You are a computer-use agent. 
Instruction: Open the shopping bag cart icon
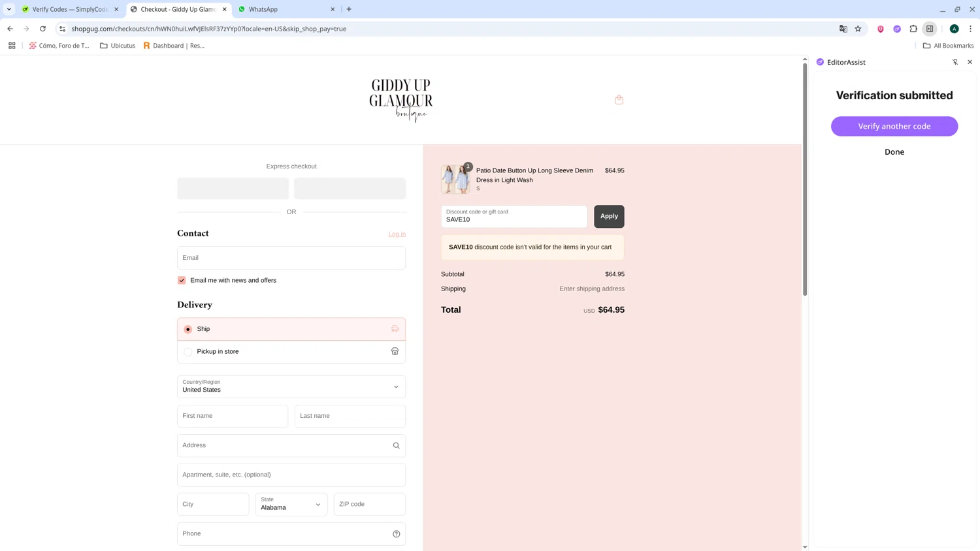pos(619,100)
